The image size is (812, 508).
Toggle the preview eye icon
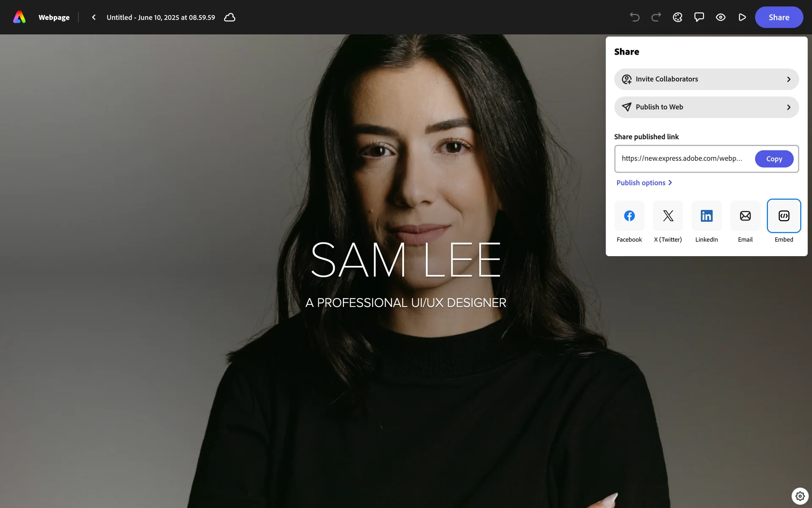721,17
